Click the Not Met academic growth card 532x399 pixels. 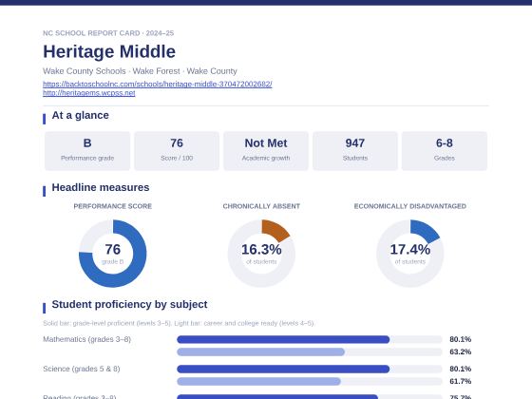pos(266,151)
